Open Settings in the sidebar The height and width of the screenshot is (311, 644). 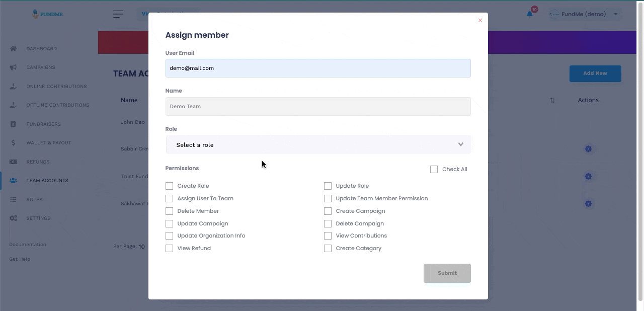pyautogui.click(x=38, y=218)
